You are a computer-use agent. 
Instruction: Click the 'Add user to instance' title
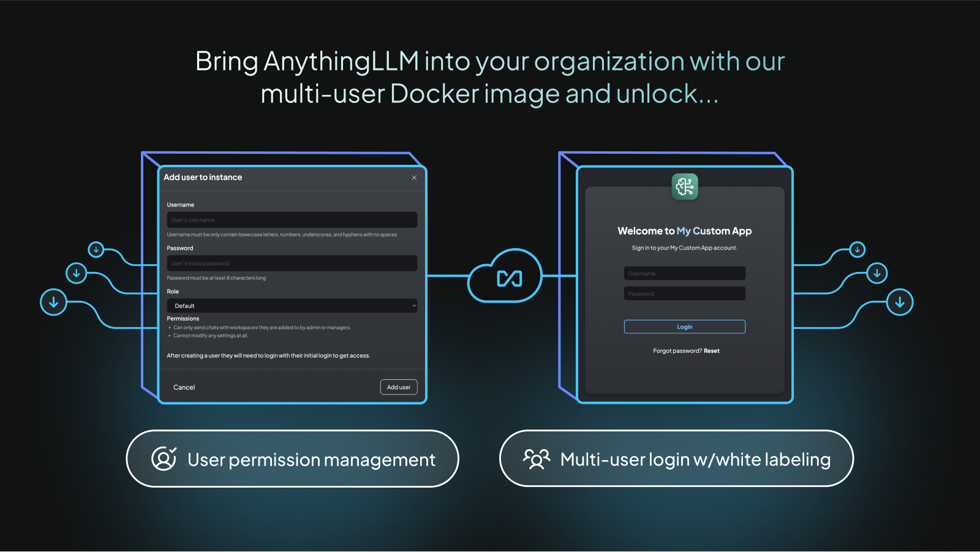[203, 178]
